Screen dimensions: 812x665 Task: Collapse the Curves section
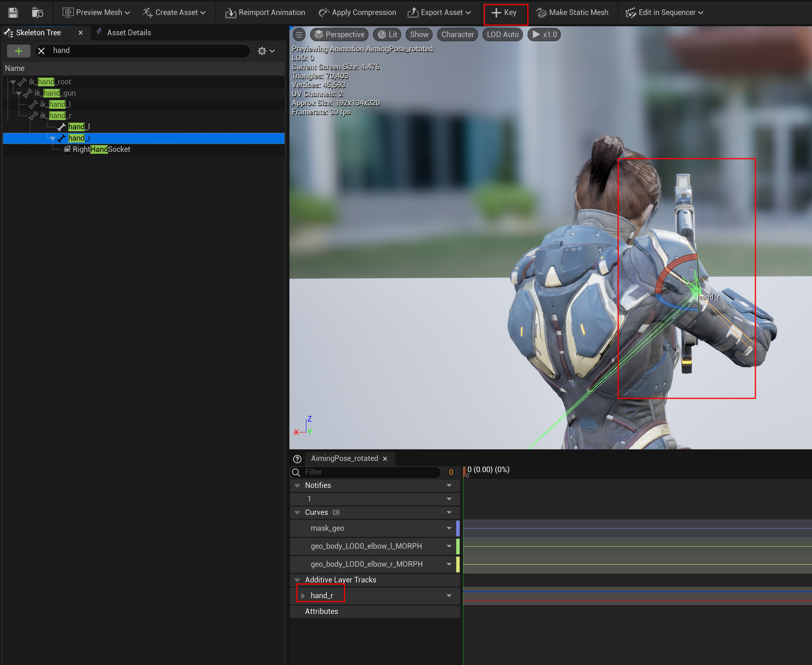point(297,513)
